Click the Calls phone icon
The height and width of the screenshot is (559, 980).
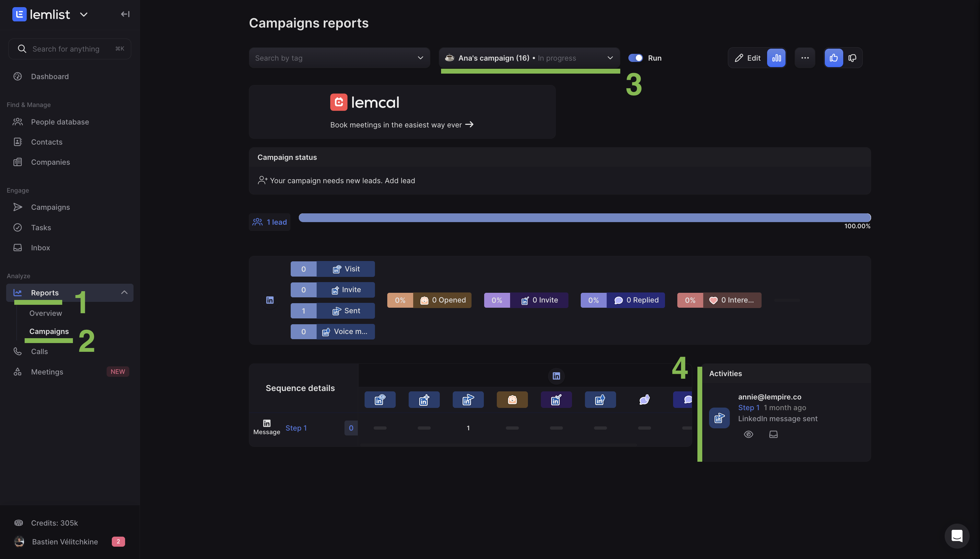pyautogui.click(x=17, y=351)
